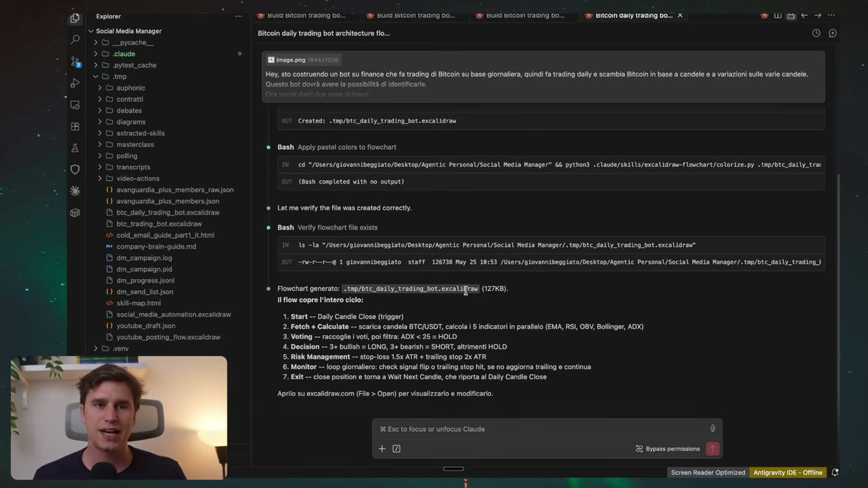Open the Remote Explorer view
Image resolution: width=868 pixels, height=488 pixels.
(75, 105)
